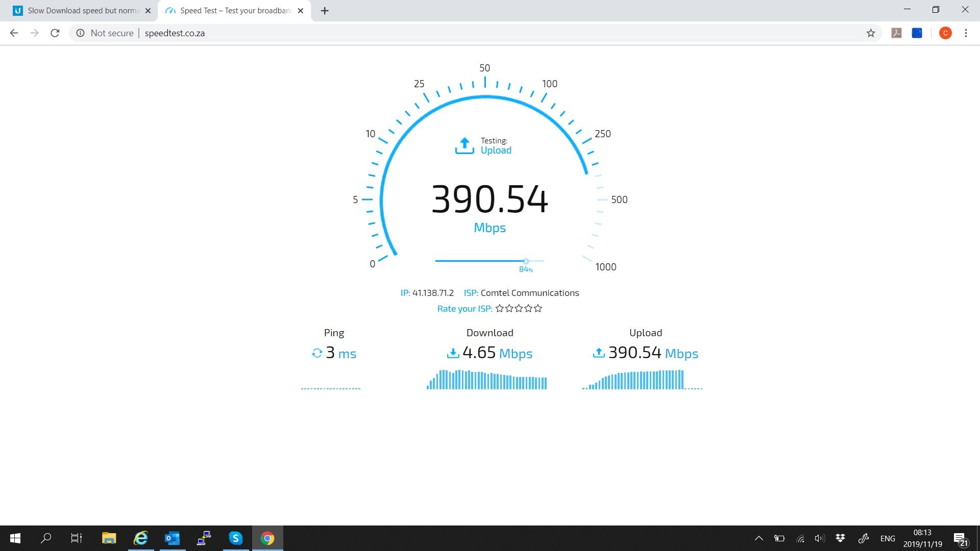The height and width of the screenshot is (551, 980).
Task: Click the upload icon in the gauge
Action: point(464,145)
